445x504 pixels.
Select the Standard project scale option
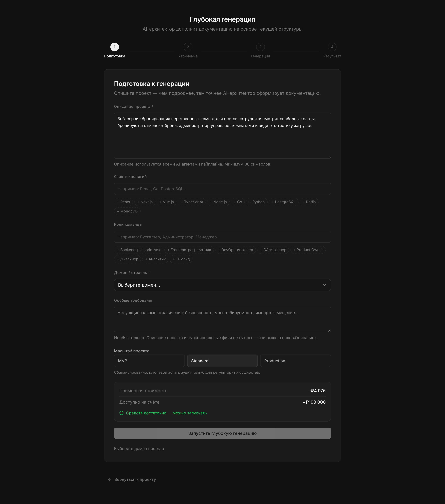pos(222,361)
